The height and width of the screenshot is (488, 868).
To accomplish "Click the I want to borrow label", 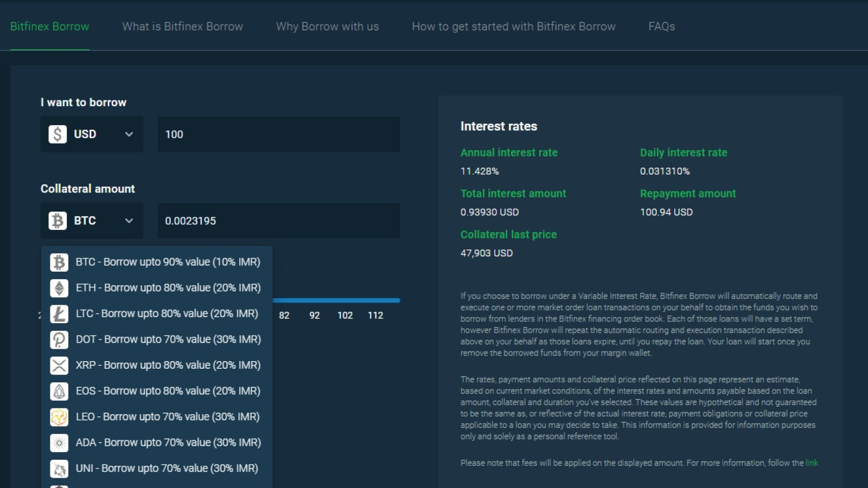I will click(84, 102).
